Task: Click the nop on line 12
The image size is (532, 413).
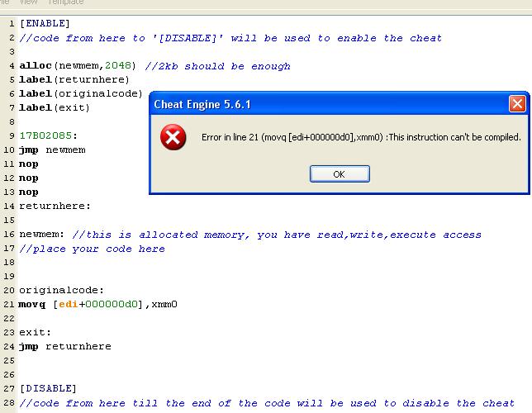Action: pyautogui.click(x=28, y=178)
